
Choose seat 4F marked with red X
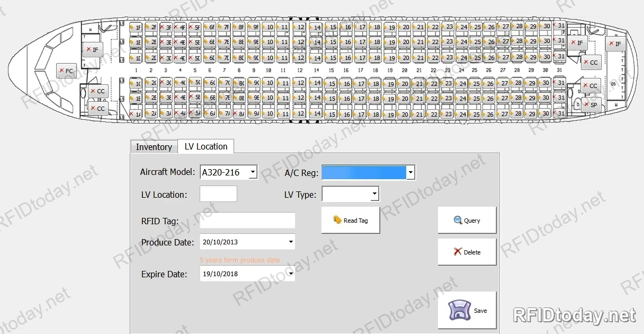pos(180,27)
